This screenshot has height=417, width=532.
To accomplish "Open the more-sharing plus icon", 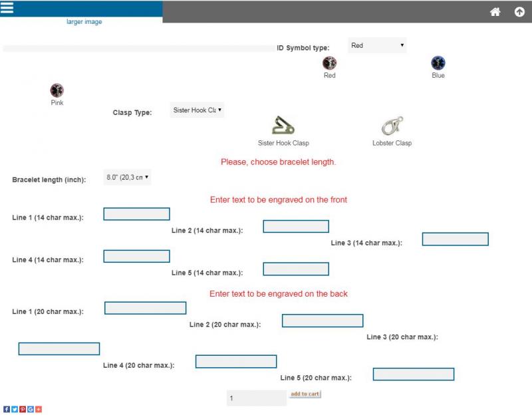I will [39, 409].
